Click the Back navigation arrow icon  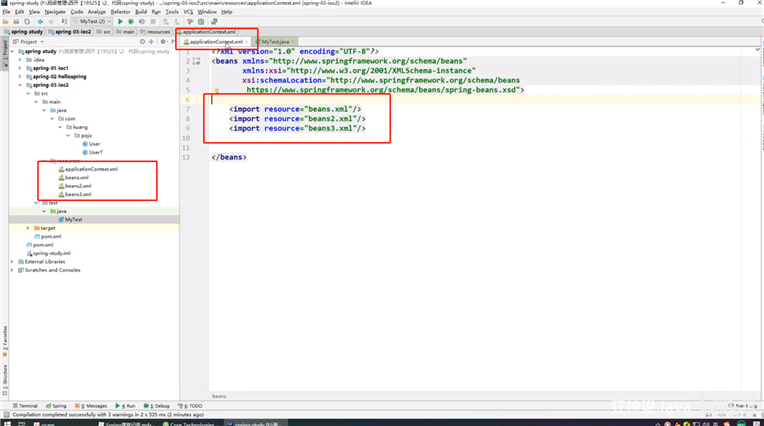click(40, 21)
